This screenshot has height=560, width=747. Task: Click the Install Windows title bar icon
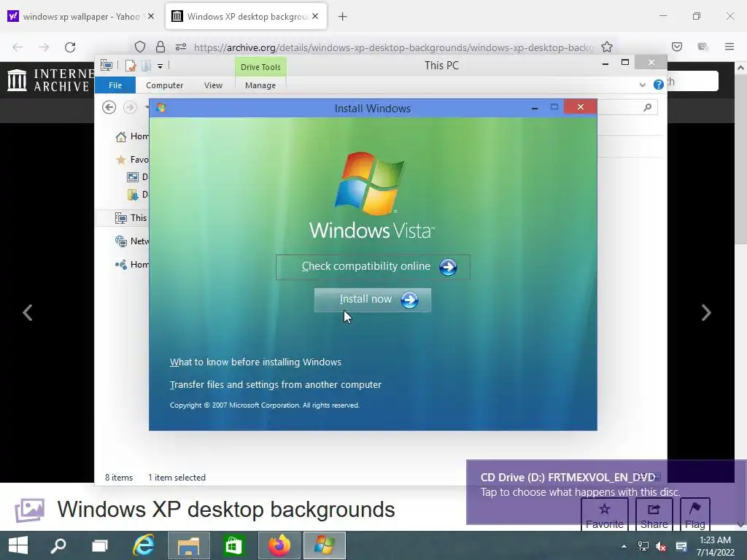pyautogui.click(x=161, y=108)
